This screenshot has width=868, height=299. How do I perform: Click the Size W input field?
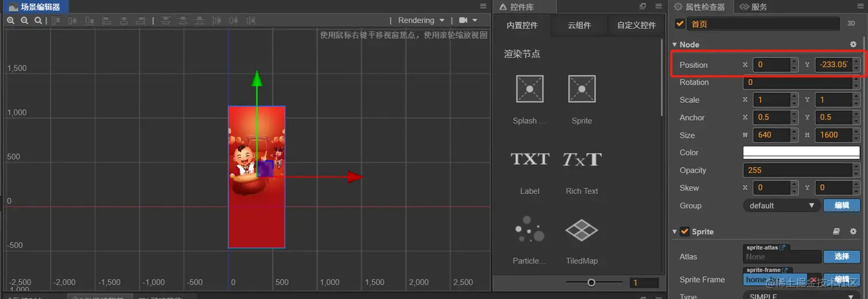click(x=776, y=135)
